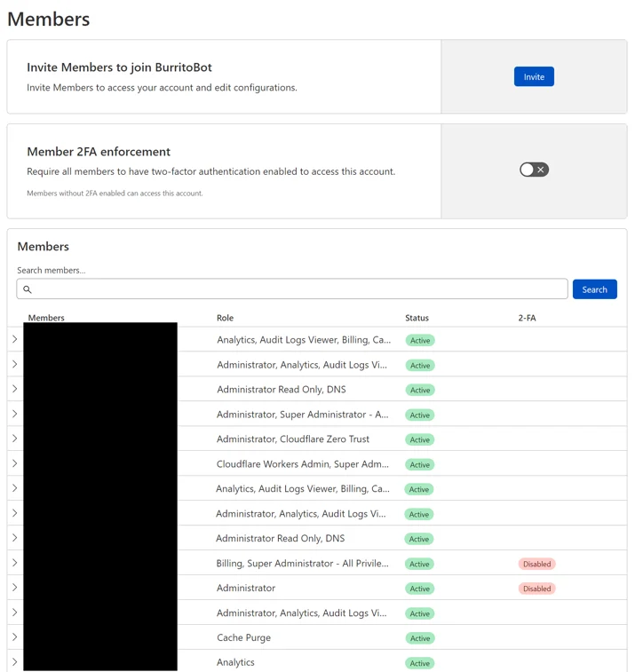Image resolution: width=635 pixels, height=672 pixels.
Task: Click the magnifier icon in search box
Action: coord(27,289)
